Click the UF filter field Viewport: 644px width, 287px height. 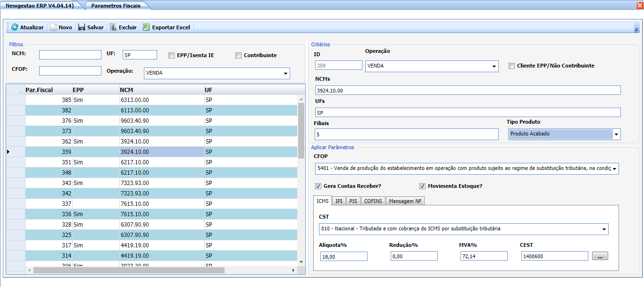point(140,55)
